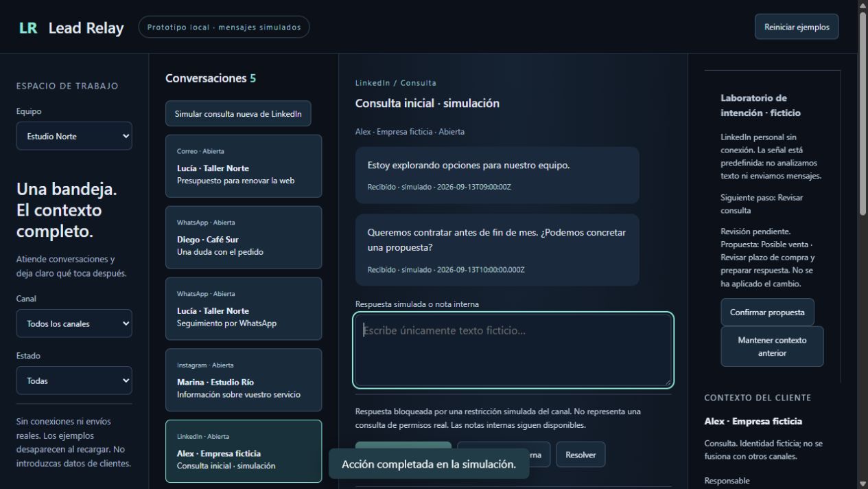Image resolution: width=868 pixels, height=489 pixels.
Task: Click the Responsable label in the client context
Action: tap(727, 481)
